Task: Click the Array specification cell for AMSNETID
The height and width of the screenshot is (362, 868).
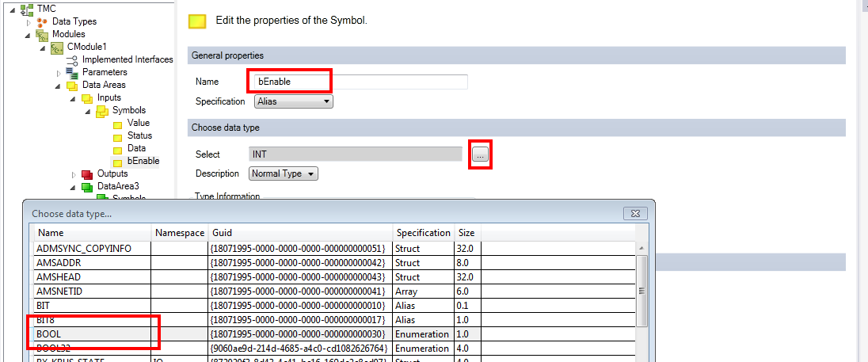Action: 424,292
